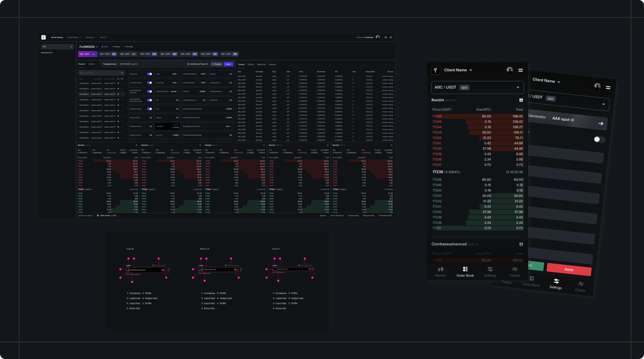This screenshot has height=359, width=644.
Task: Click the layout icon beside mobile Kucoin spot-0
Action: 521,100
